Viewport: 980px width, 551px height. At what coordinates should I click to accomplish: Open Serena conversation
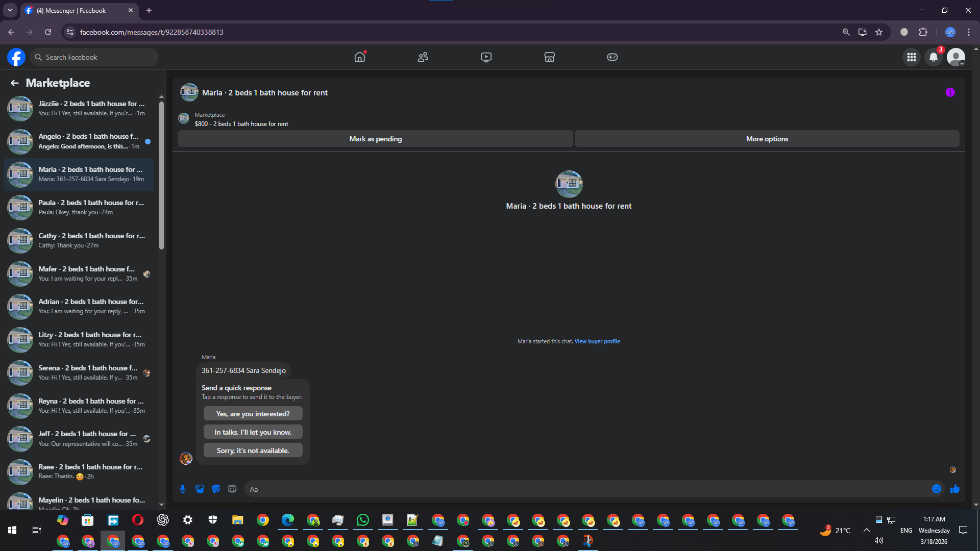[x=79, y=372]
